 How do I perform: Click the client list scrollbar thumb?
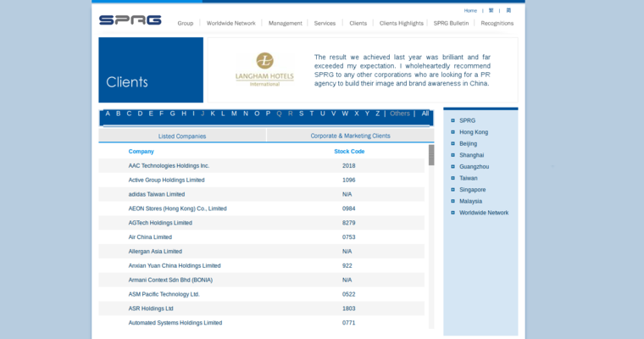tap(431, 155)
